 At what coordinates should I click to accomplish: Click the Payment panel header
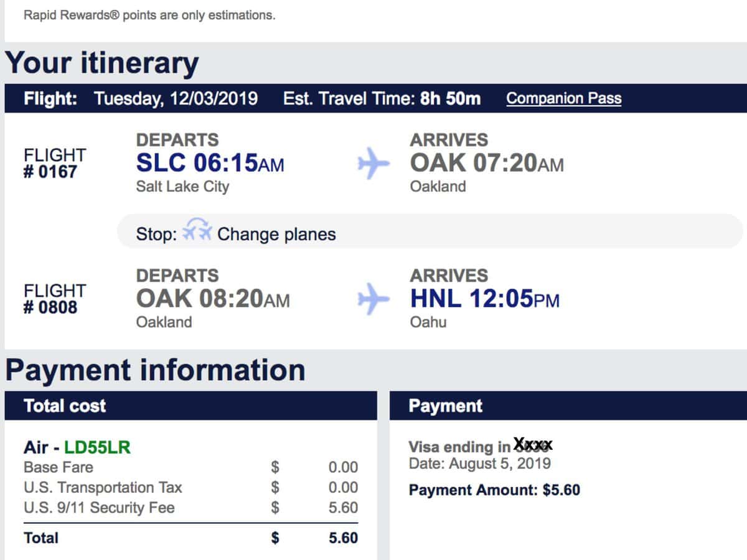(x=568, y=406)
